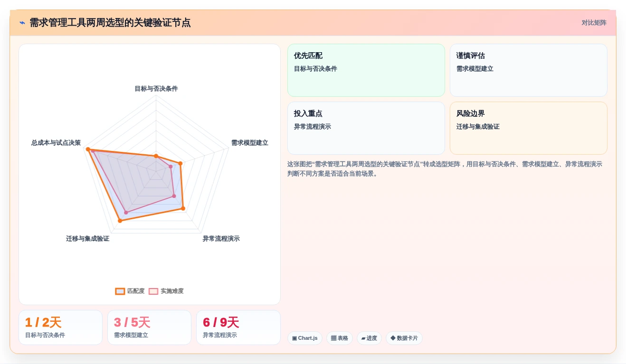Click the 1 / 2天 stat card
The image size is (626, 364).
(60, 327)
